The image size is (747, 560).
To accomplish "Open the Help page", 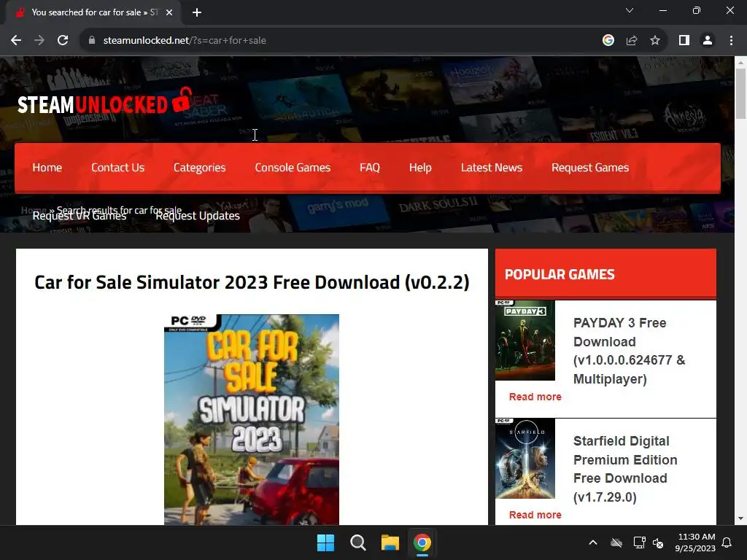I will click(420, 168).
